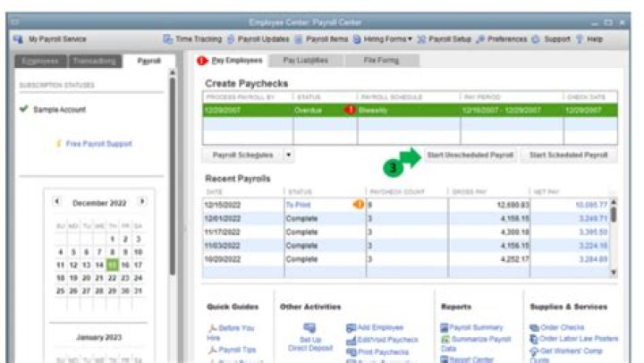The image size is (644, 363).
Task: Open Pay Liabilities tab
Action: coord(306,61)
